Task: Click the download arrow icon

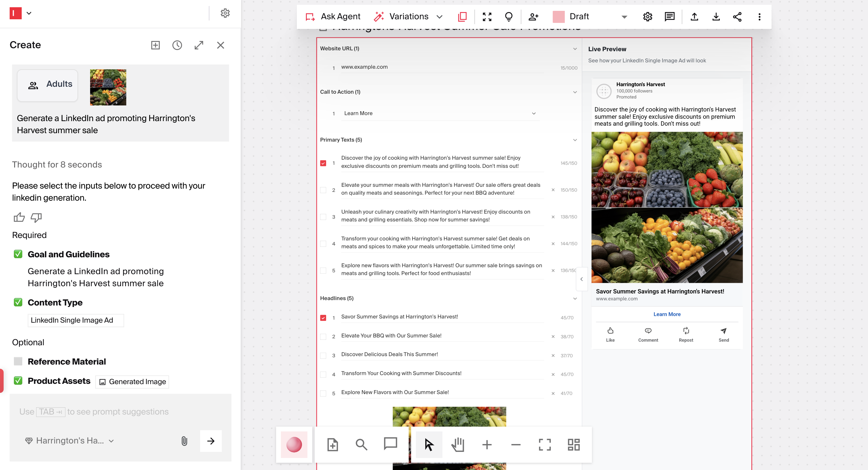Action: click(716, 17)
